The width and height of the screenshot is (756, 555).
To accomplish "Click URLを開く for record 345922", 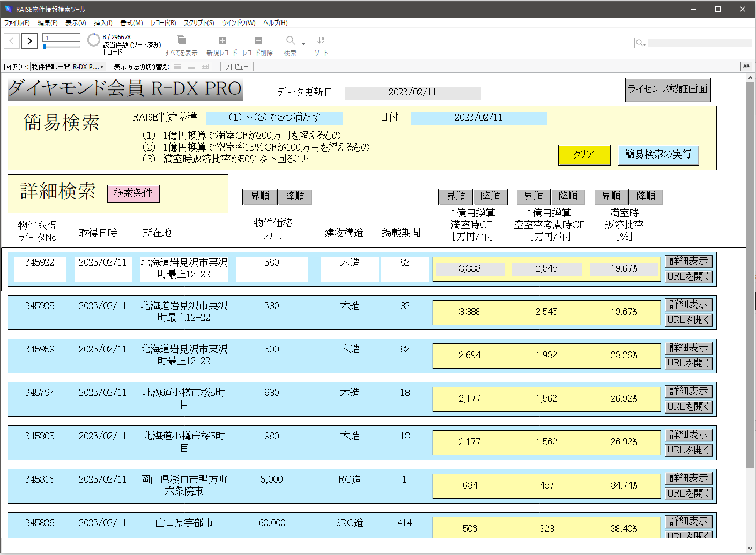I will point(688,276).
